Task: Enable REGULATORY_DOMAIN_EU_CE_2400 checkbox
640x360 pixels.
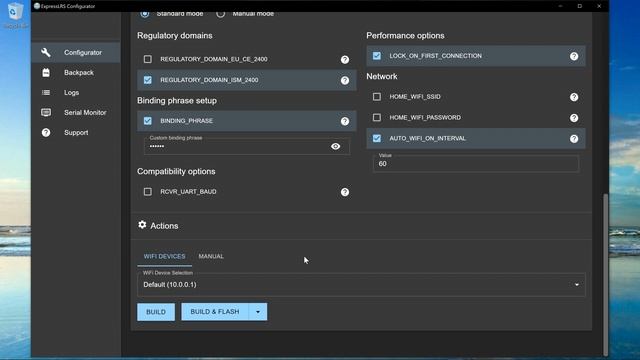Action: pos(148,59)
